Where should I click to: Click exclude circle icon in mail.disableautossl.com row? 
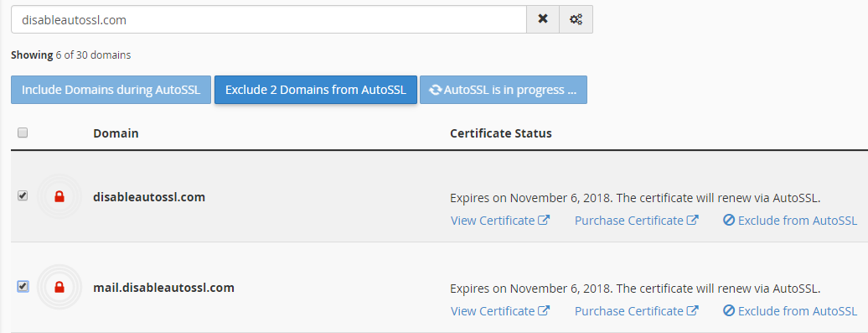729,311
